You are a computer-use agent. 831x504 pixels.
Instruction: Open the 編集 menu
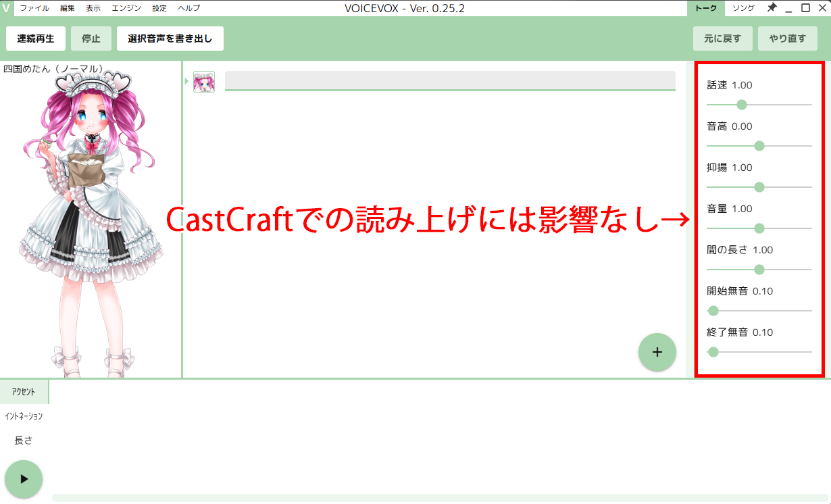point(68,8)
